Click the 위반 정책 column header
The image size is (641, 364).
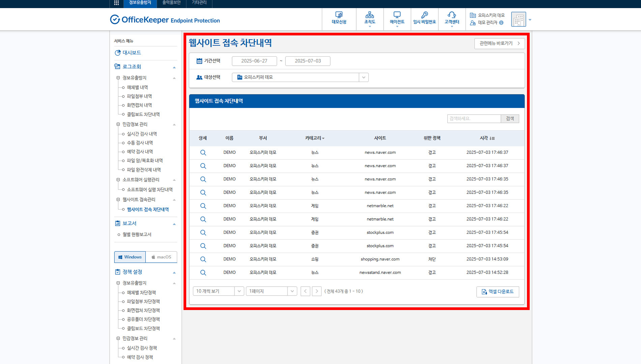point(432,138)
